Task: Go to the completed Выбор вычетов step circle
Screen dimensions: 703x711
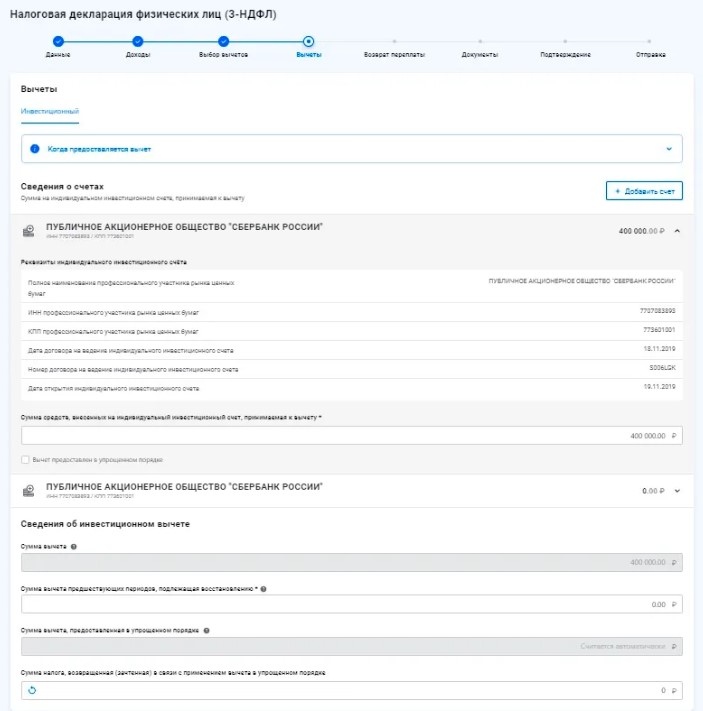Action: coord(223,41)
